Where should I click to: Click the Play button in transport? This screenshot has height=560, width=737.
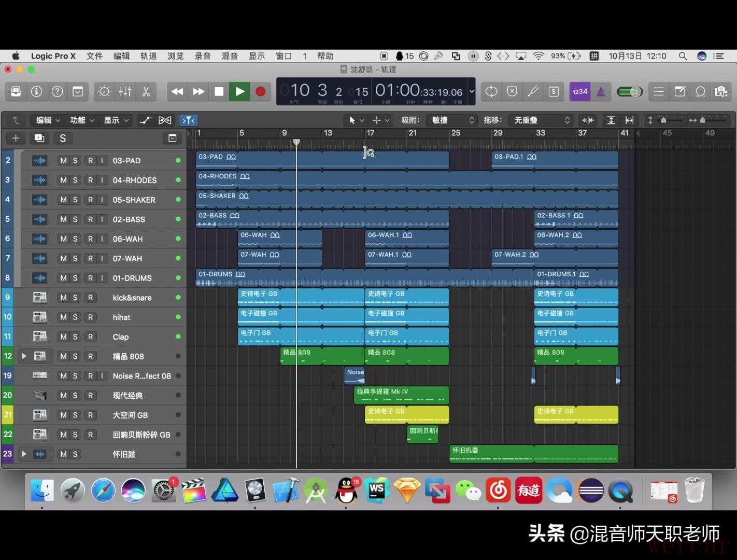[x=239, y=92]
